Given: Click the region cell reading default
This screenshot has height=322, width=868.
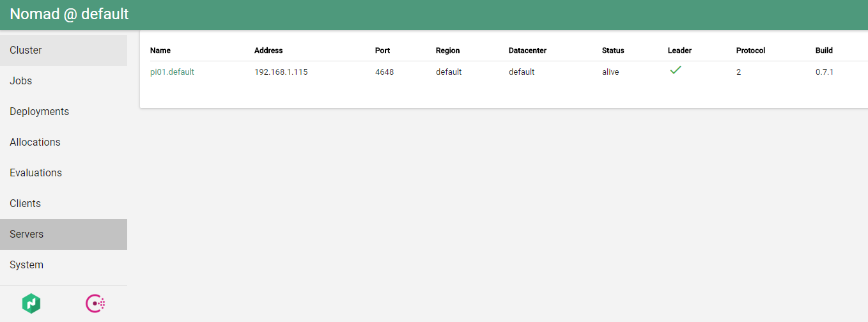Looking at the screenshot, I should [449, 72].
